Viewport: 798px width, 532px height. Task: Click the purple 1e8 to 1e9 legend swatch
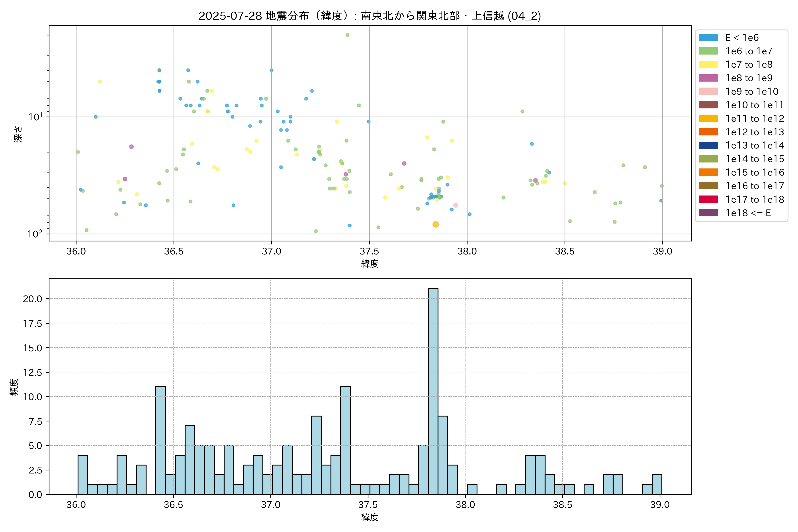point(708,78)
